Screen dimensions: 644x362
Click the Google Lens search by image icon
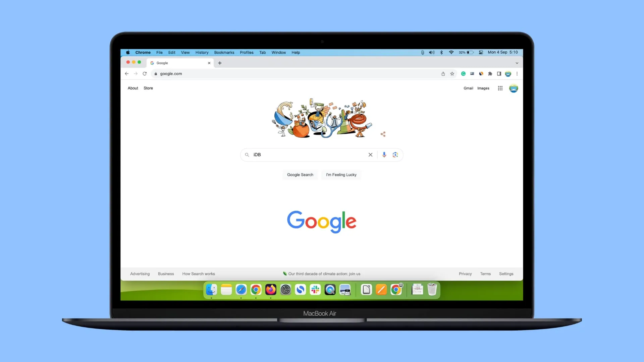[x=395, y=154]
